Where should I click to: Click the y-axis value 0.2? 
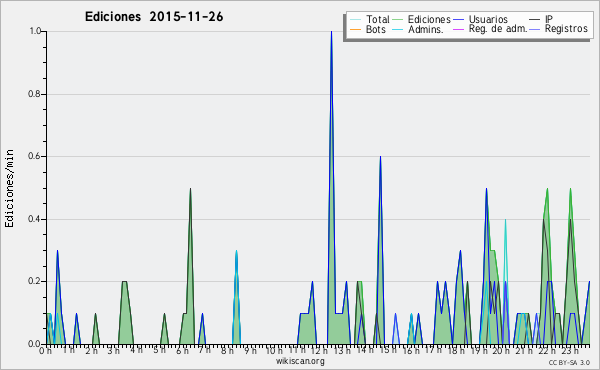tap(35, 282)
